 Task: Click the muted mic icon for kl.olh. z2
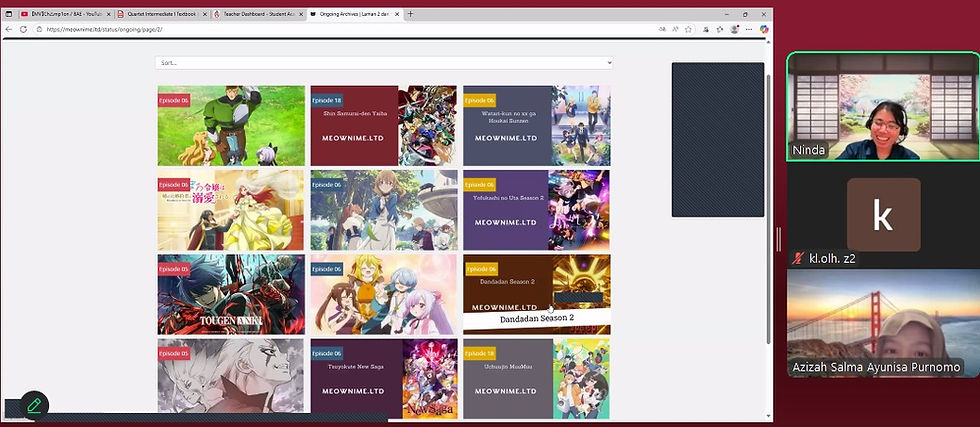[798, 258]
